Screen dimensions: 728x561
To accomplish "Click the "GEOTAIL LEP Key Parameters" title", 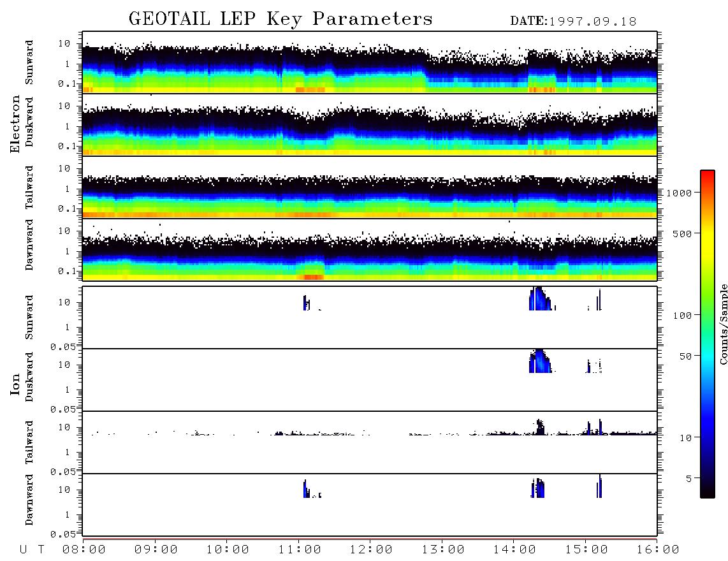I will pos(280,19).
